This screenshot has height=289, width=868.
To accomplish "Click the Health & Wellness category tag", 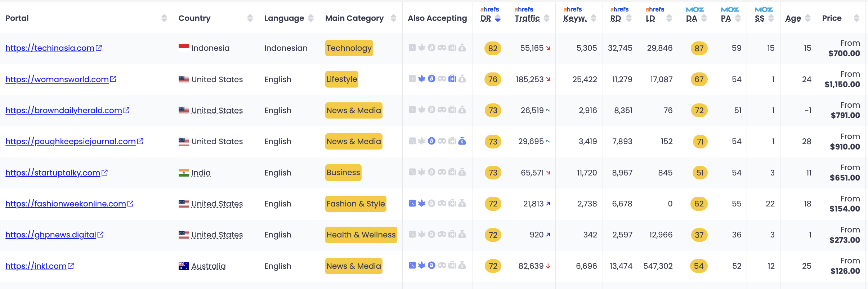I will 361,235.
